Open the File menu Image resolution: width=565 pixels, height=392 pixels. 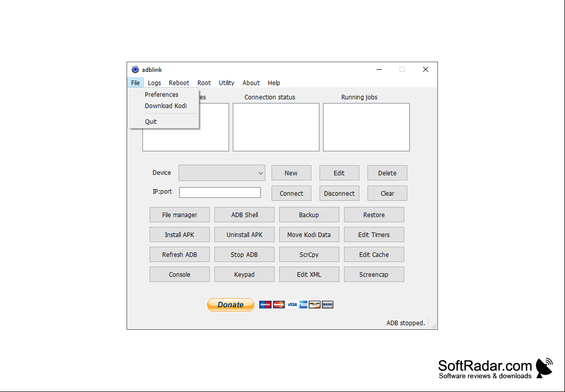135,83
